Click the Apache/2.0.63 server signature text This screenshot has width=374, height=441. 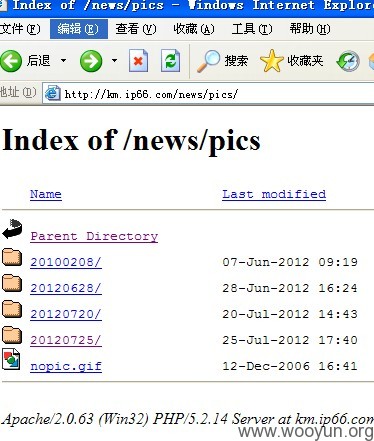pos(188,419)
